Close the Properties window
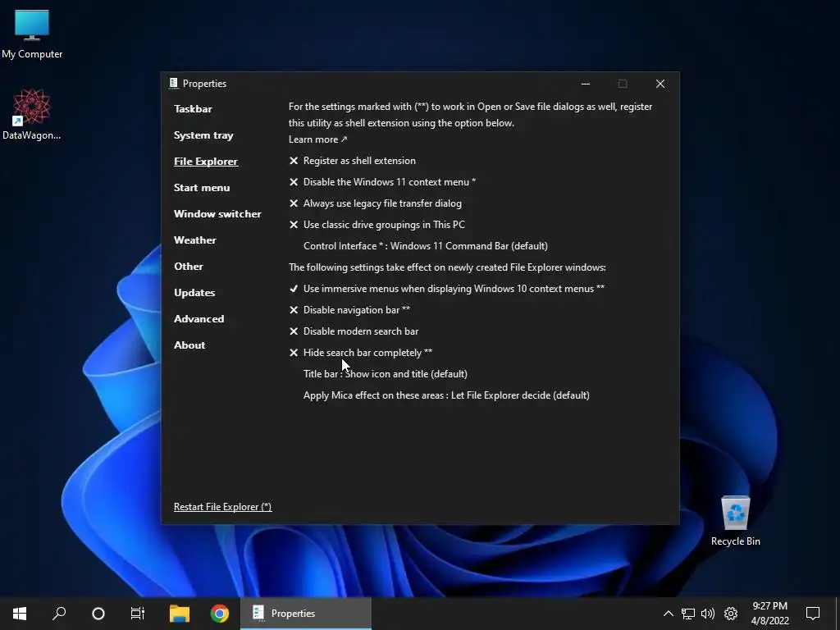Image resolution: width=840 pixels, height=630 pixels. pos(660,84)
